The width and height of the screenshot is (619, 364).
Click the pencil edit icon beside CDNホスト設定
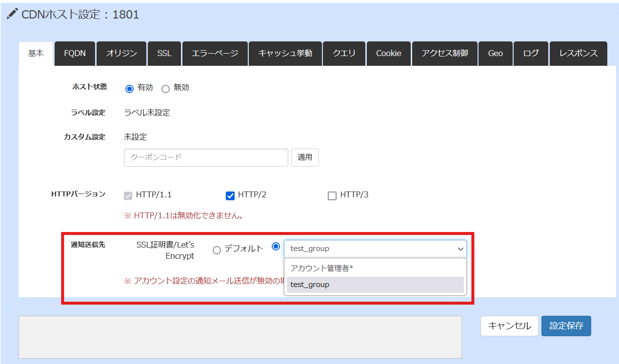12,13
